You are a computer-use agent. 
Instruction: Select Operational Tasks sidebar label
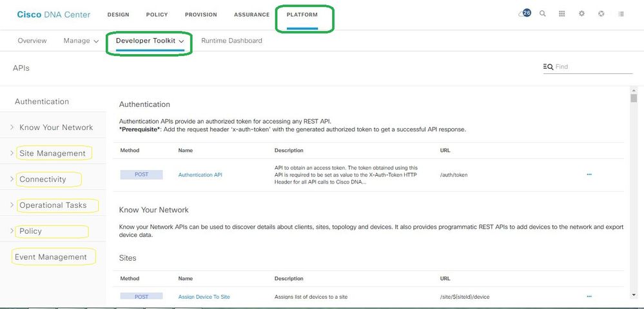pyautogui.click(x=54, y=205)
